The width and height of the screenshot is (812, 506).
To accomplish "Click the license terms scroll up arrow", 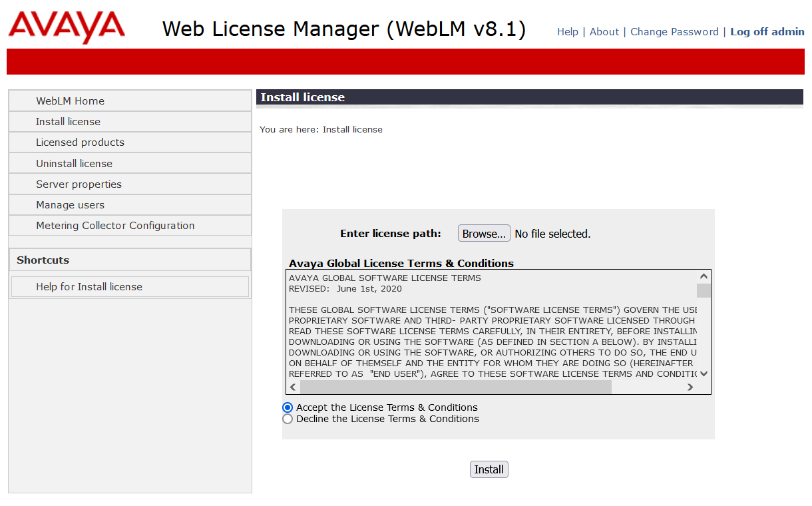I will [704, 276].
